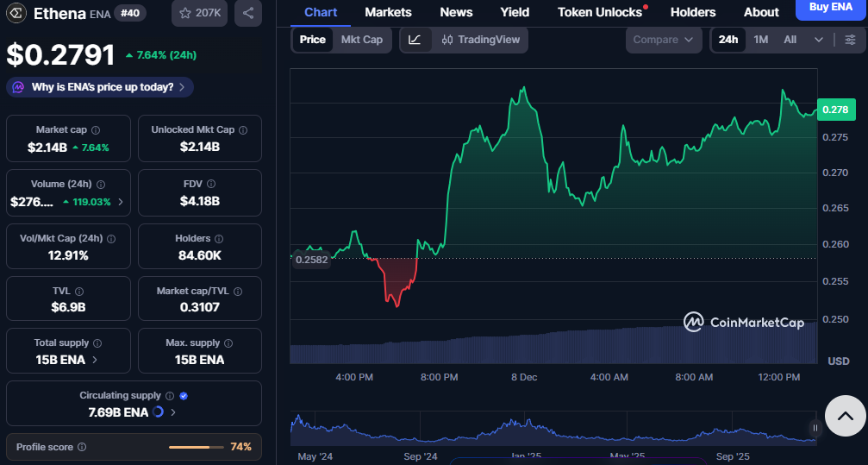Switch to Token Unlocks tab
Viewport: 868px width, 465px height.
coord(599,12)
